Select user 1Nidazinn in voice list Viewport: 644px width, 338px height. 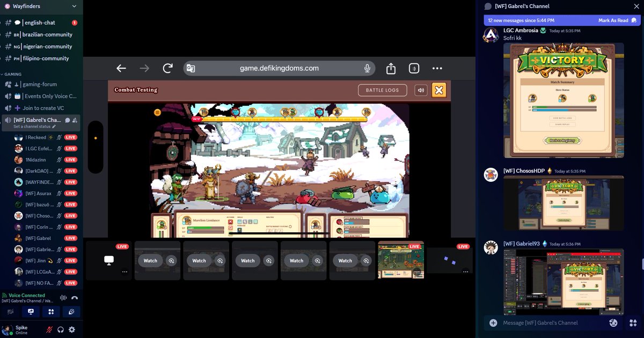pos(46,159)
